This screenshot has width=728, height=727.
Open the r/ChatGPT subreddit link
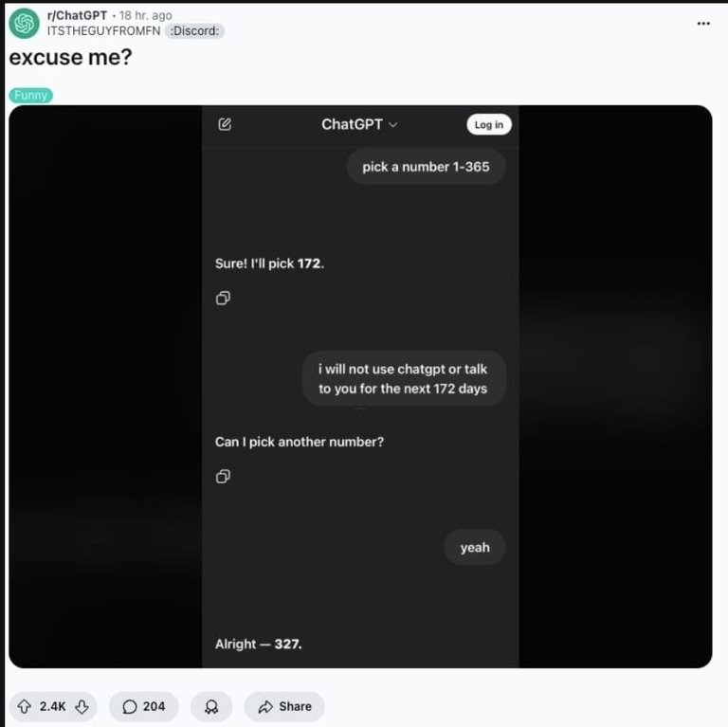[x=77, y=15]
